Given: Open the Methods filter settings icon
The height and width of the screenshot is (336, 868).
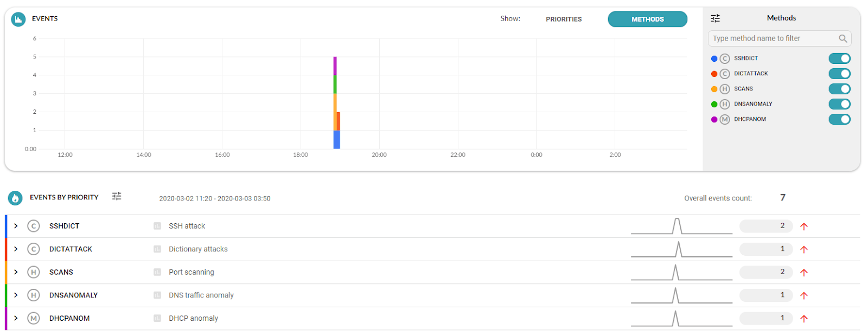Looking at the screenshot, I should click(716, 18).
